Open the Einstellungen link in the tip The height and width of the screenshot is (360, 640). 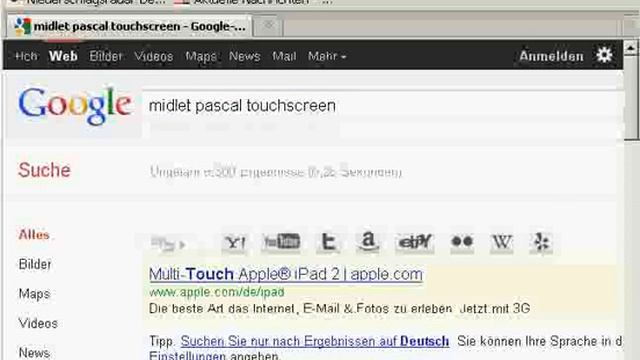click(187, 356)
